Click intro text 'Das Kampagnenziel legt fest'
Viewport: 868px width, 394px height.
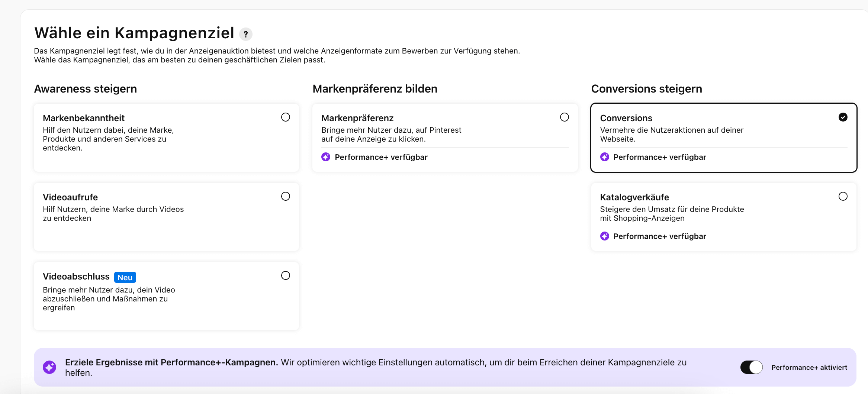coord(277,55)
